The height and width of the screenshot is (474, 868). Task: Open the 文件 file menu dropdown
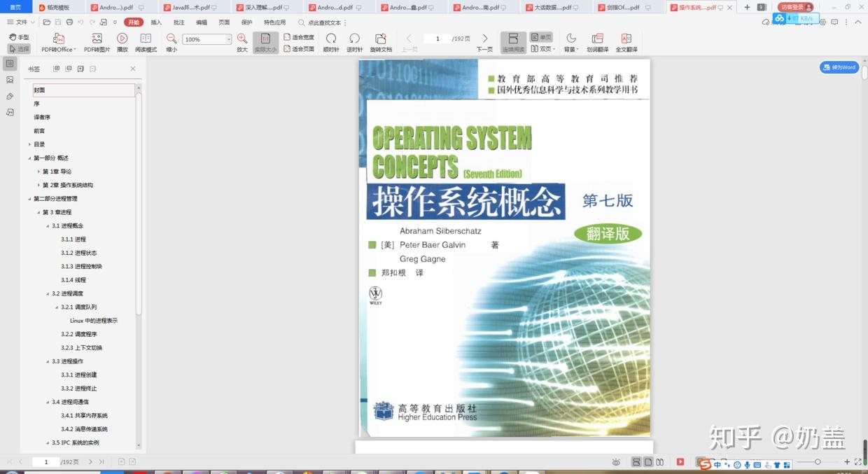pos(22,22)
